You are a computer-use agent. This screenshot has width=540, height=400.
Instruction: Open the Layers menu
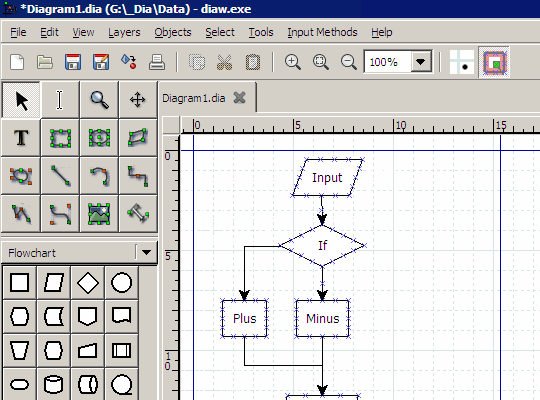(x=124, y=32)
